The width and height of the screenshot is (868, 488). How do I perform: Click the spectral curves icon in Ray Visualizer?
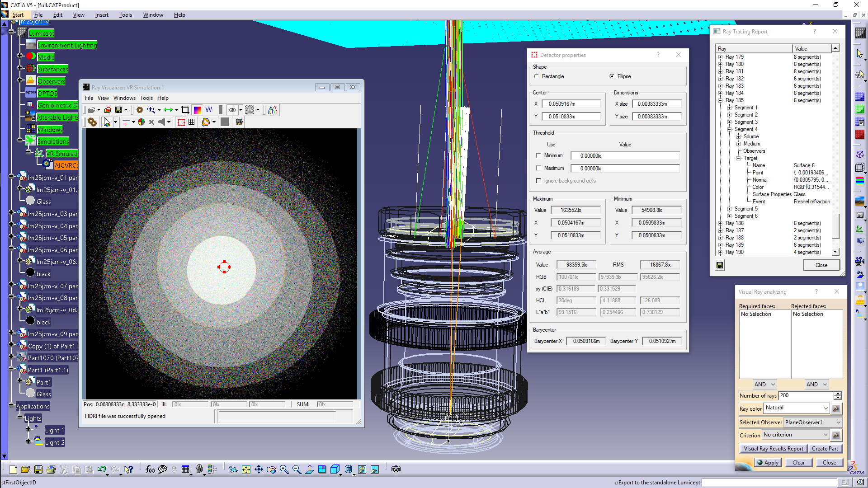(273, 110)
